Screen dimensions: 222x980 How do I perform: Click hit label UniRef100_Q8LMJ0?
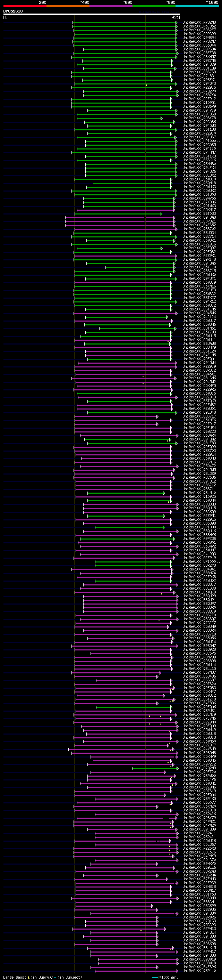click(x=199, y=493)
